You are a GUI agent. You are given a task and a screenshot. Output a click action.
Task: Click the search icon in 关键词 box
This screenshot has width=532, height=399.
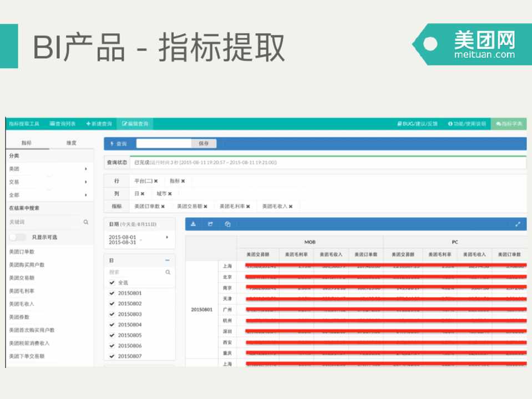(86, 222)
